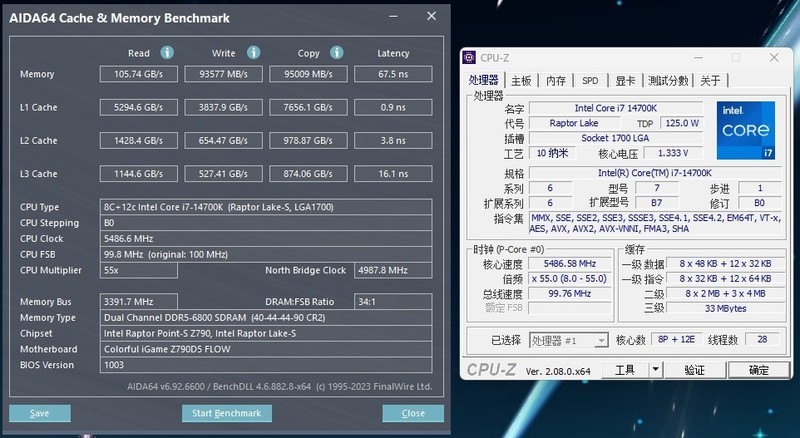This screenshot has height=438, width=800.
Task: Click L2 Cache read value 1428.4 GB/s
Action: pyautogui.click(x=139, y=140)
